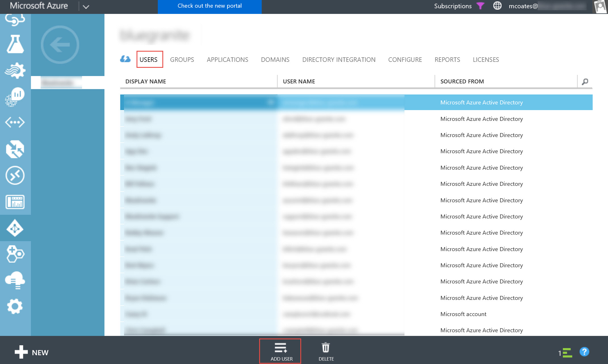Click the Subscriptions filter funnel icon

tap(480, 6)
